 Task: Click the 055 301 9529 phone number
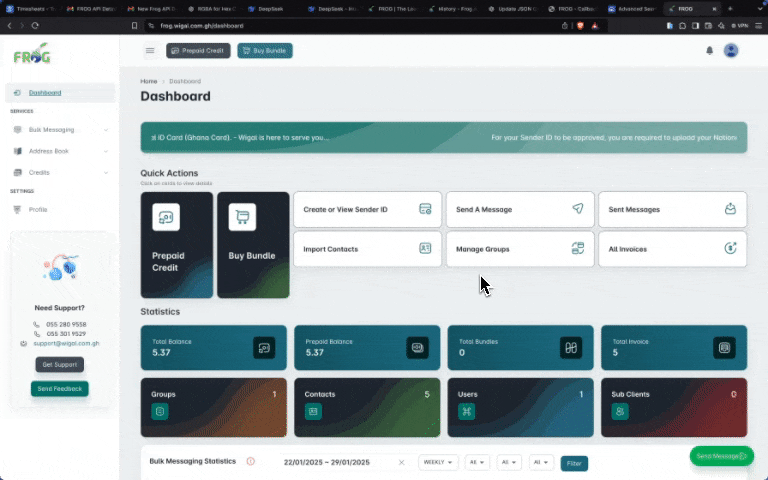click(66, 334)
